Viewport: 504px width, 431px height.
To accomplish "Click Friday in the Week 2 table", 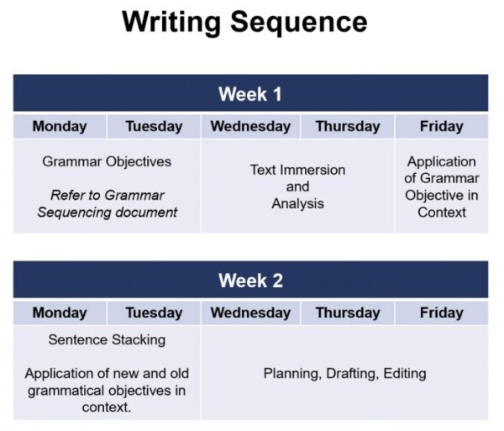I will tap(441, 313).
